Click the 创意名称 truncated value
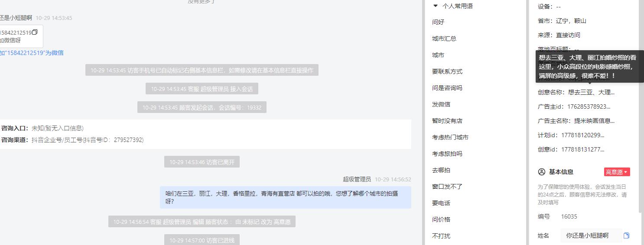 click(591, 92)
